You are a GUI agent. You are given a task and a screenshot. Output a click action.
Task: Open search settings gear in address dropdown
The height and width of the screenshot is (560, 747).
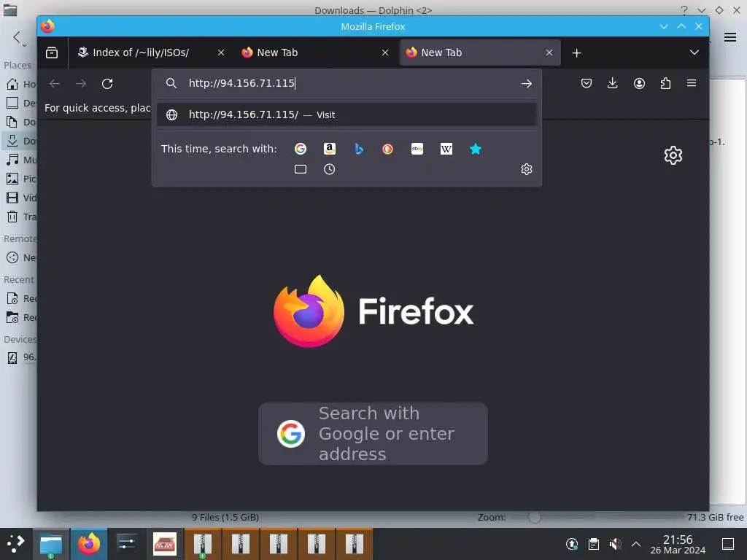coord(527,169)
